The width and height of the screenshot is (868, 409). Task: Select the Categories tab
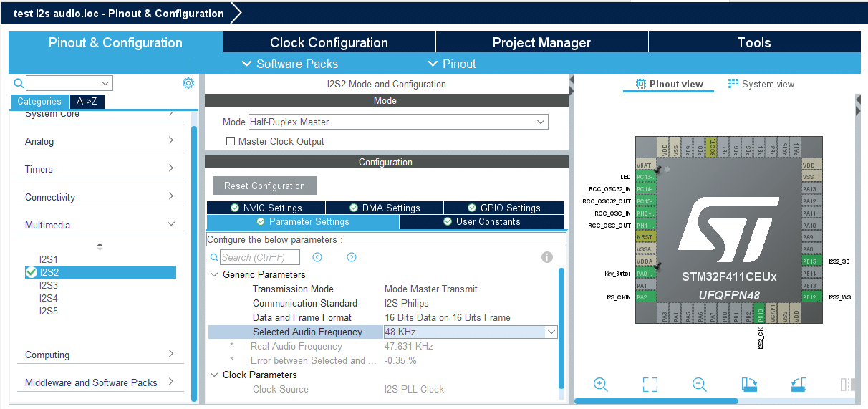point(40,102)
